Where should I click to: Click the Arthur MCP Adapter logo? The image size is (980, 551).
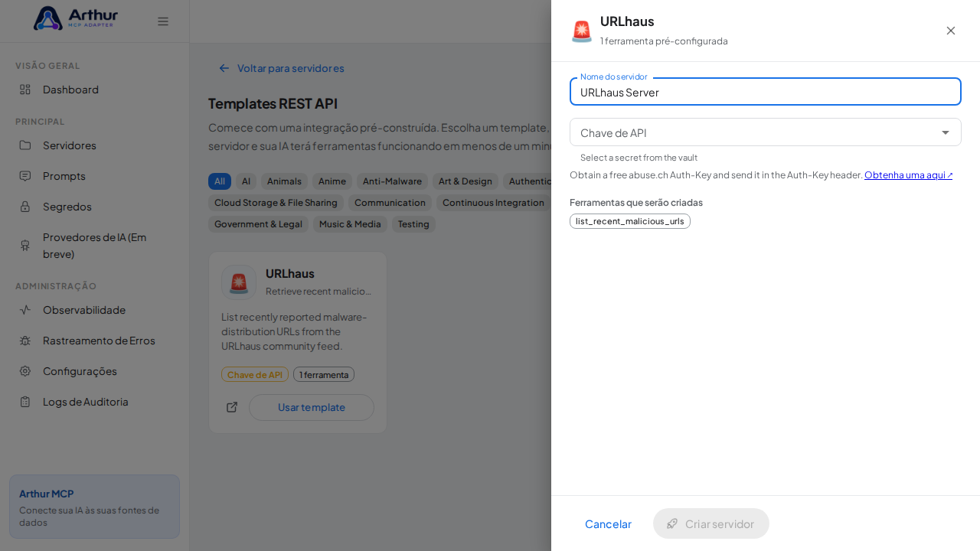point(75,18)
